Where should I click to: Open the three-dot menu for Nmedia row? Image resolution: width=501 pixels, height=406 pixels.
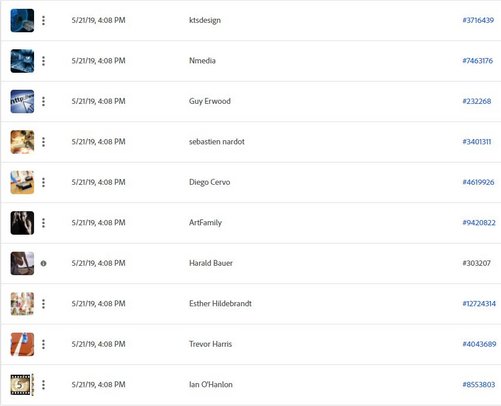43,61
